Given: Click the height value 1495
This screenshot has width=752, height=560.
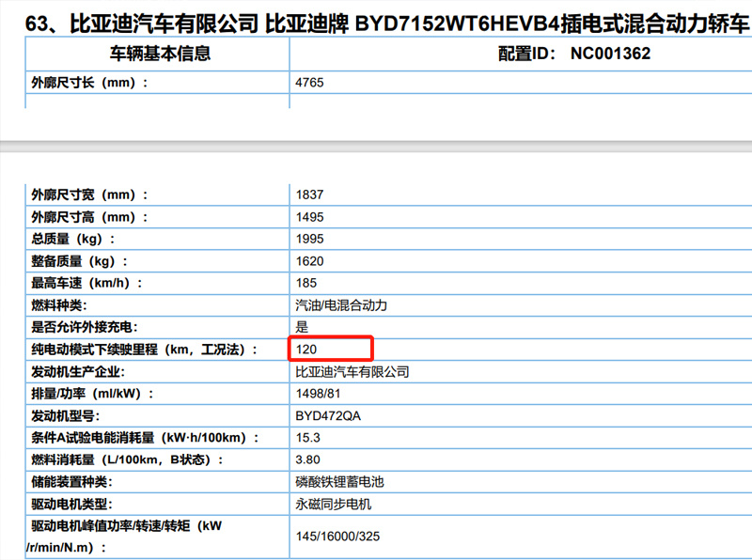Looking at the screenshot, I should pyautogui.click(x=309, y=217).
